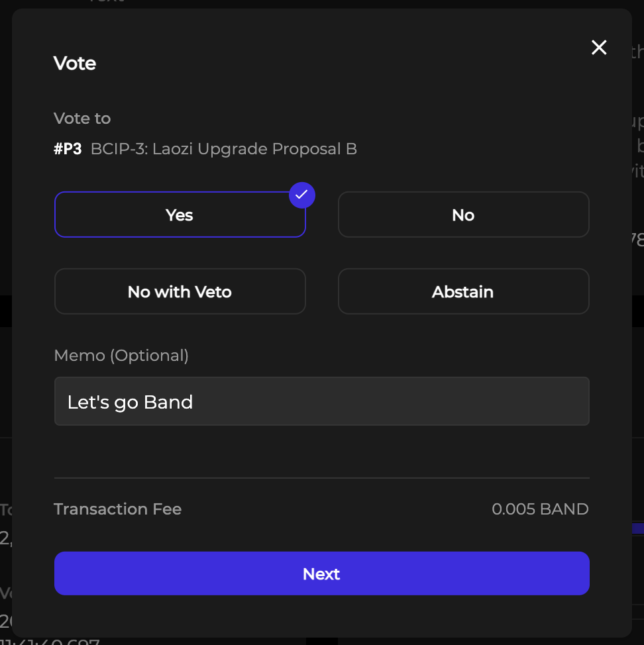The image size is (644, 645).
Task: Select the No vote option
Action: [x=463, y=215]
